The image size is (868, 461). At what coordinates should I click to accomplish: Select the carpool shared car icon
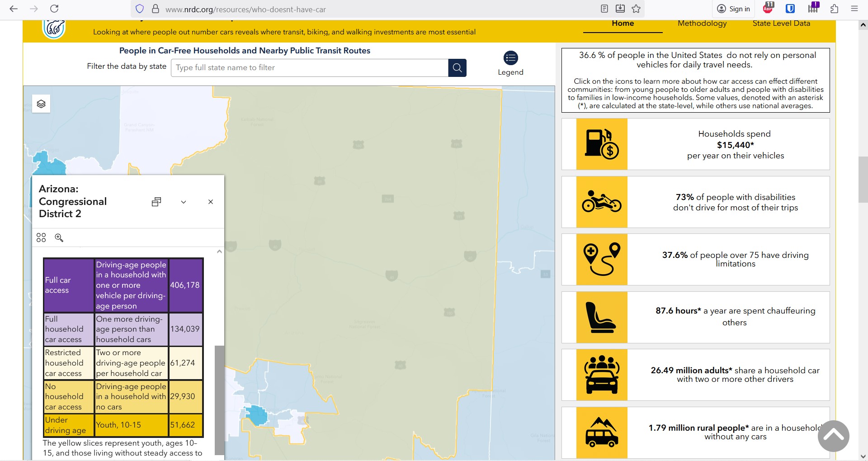(x=602, y=375)
